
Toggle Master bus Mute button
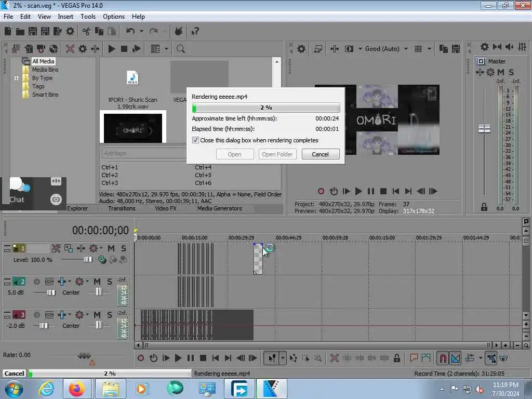(501, 72)
